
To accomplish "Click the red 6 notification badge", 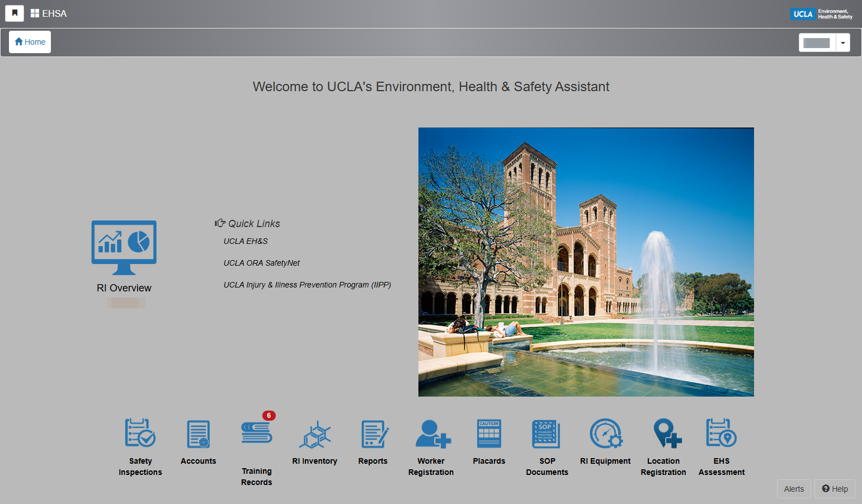I will click(269, 416).
